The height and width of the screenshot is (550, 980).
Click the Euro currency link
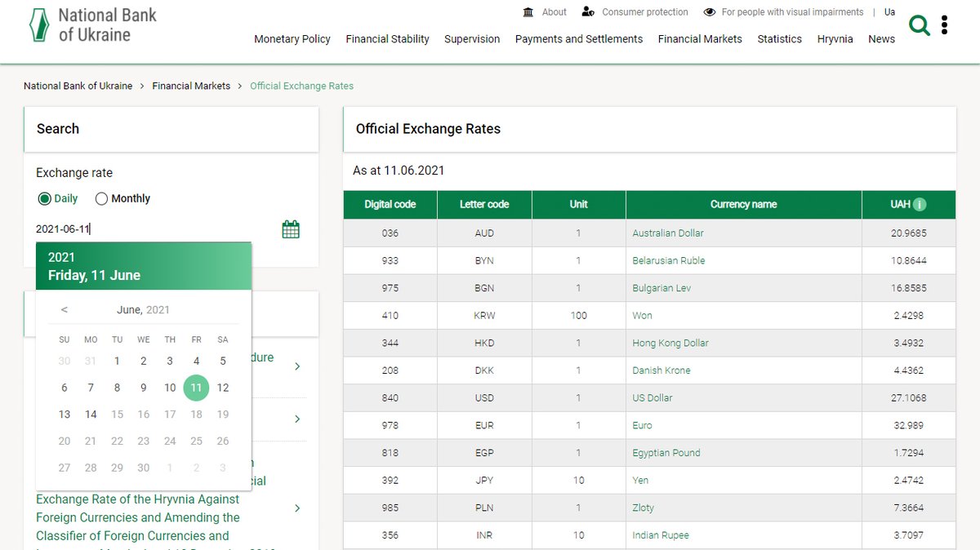[x=642, y=425]
